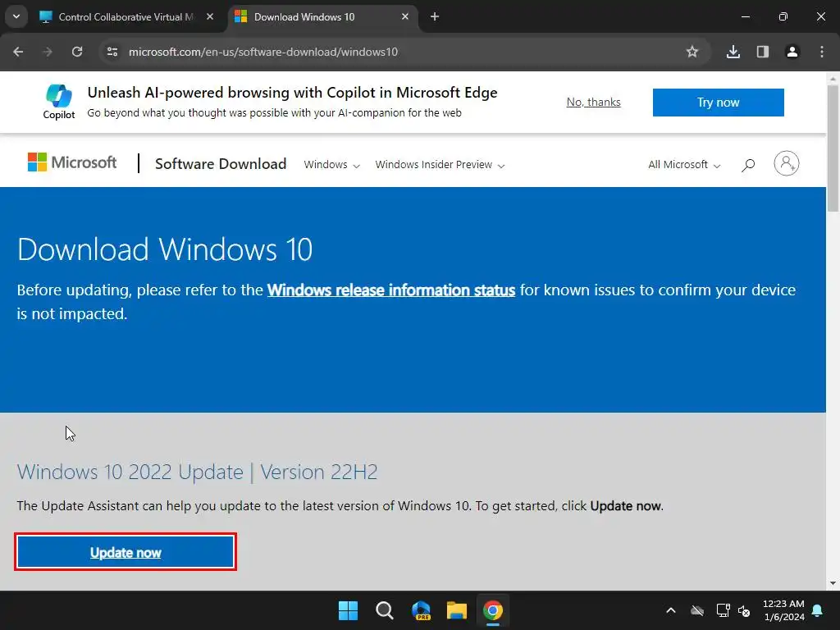Viewport: 840px width, 630px height.
Task: Click the OneDrive cloud tray icon
Action: pyautogui.click(x=697, y=610)
